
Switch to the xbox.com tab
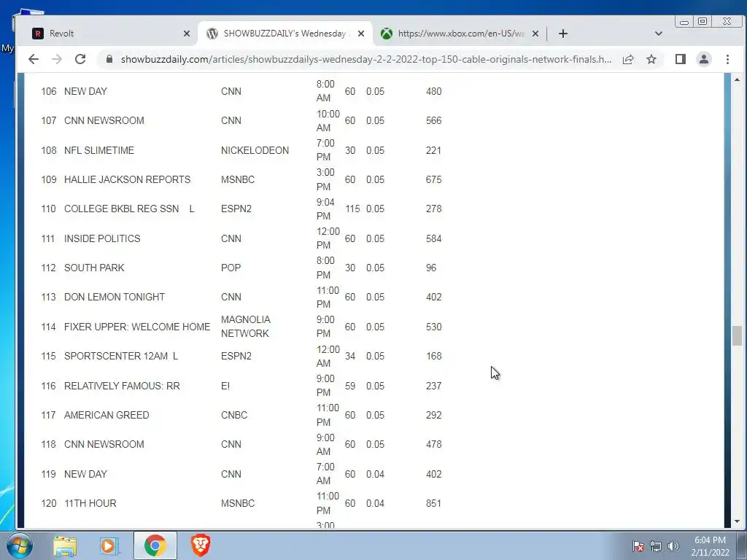coord(460,34)
